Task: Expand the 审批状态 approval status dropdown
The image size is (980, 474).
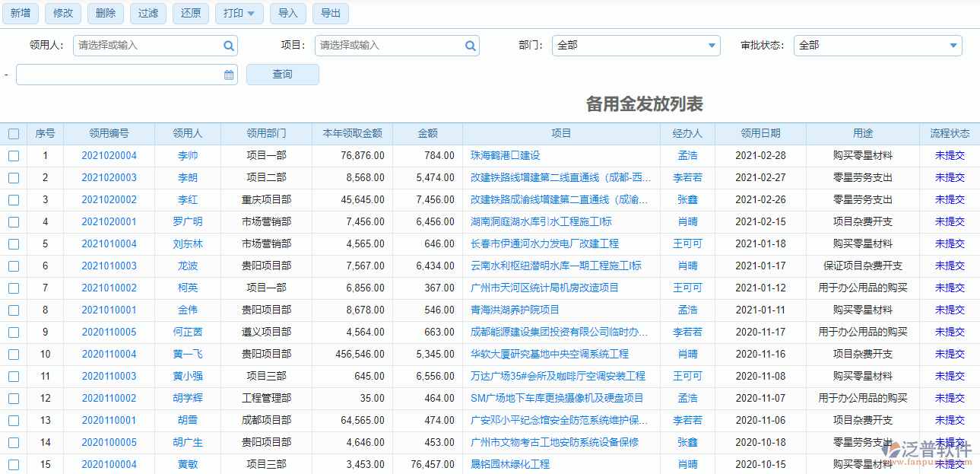Action: [953, 46]
